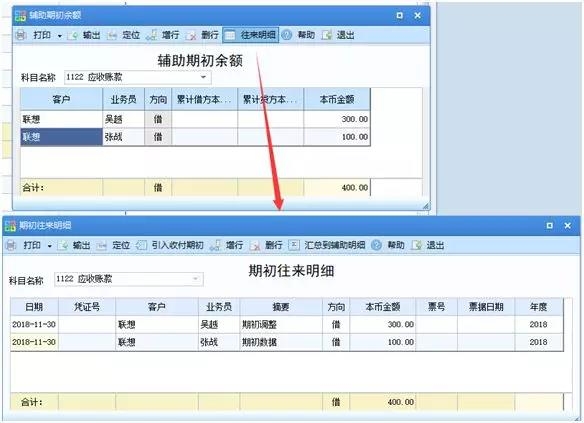This screenshot has height=423, width=584.
Task: Select the 联想 row with 张战
Action: point(195,137)
